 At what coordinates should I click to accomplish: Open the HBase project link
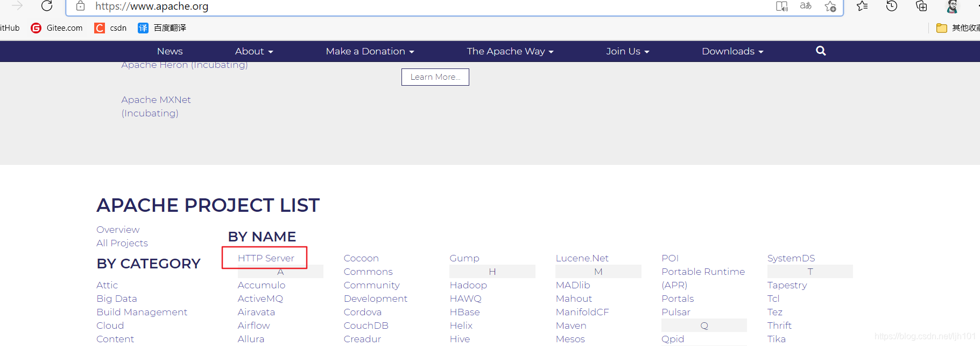coord(465,312)
